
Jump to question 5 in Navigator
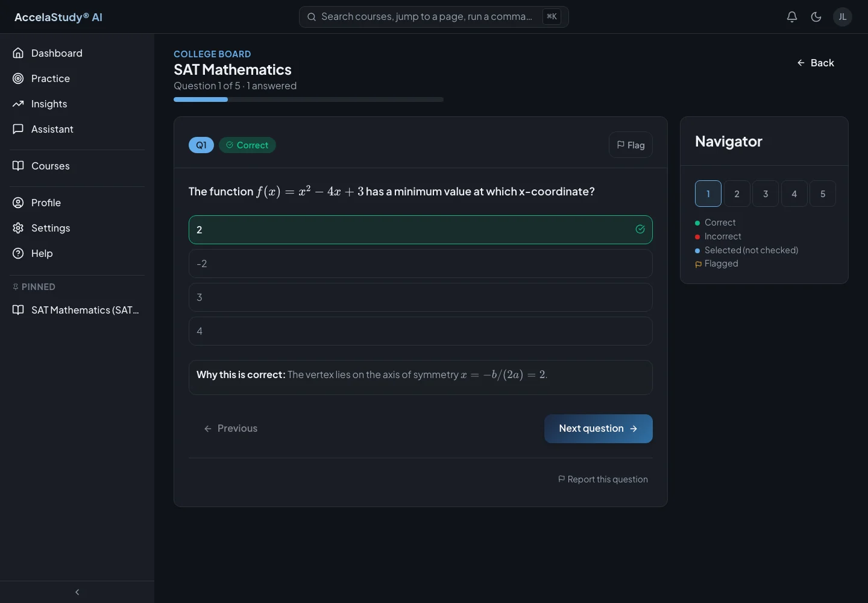(823, 194)
